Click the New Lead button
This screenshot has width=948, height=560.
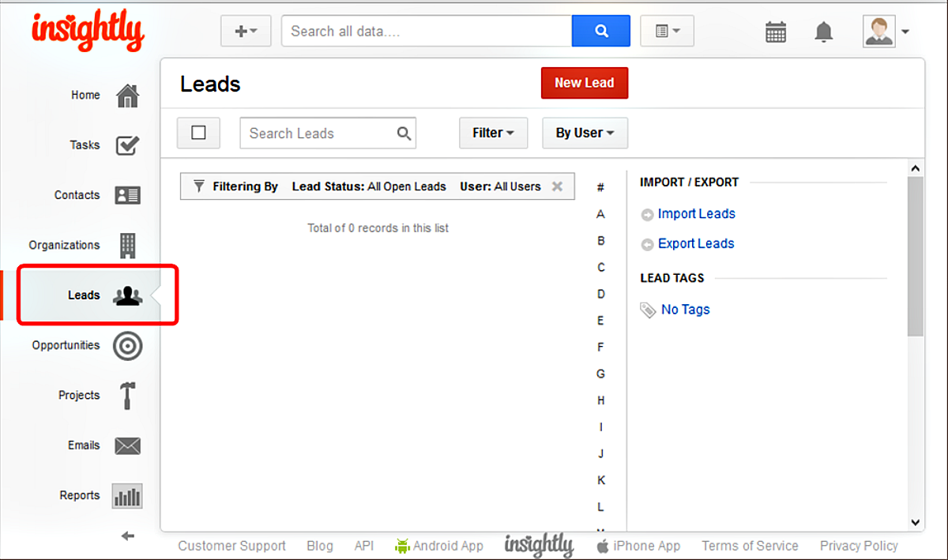click(x=585, y=83)
